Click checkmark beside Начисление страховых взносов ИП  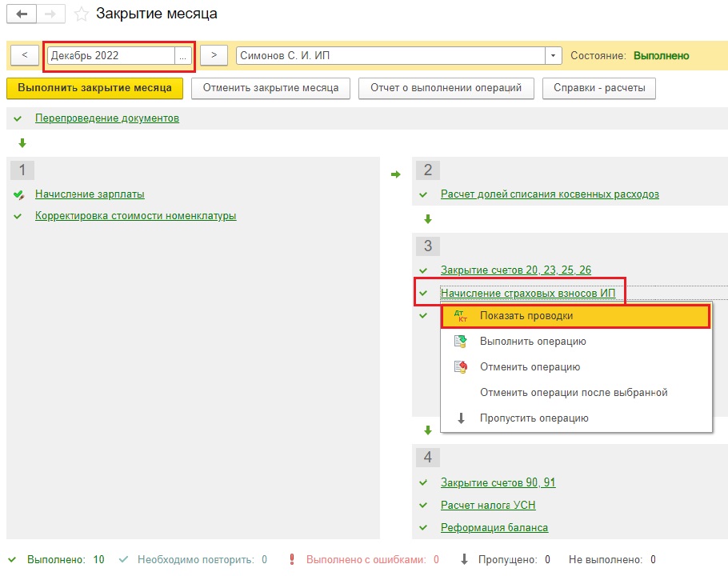pos(423,294)
